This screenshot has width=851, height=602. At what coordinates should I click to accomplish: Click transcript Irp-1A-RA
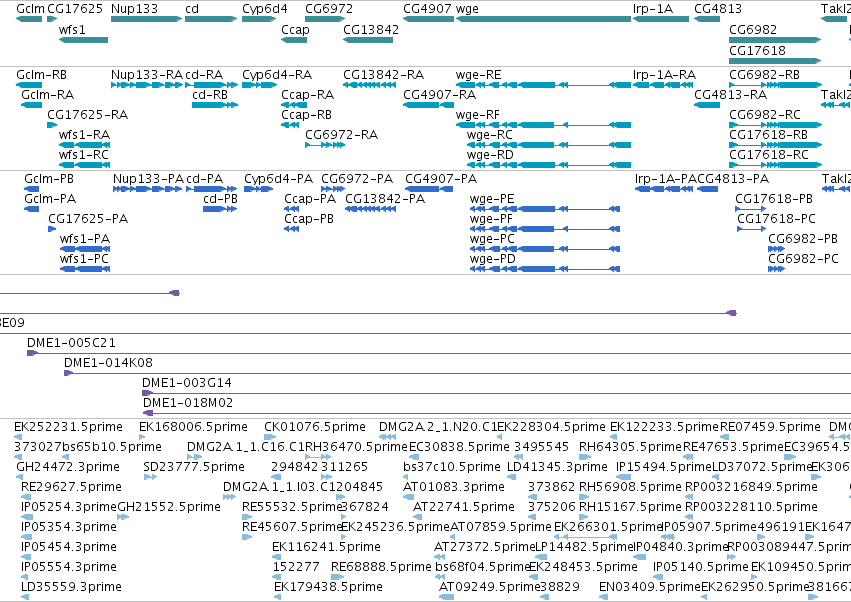click(661, 85)
